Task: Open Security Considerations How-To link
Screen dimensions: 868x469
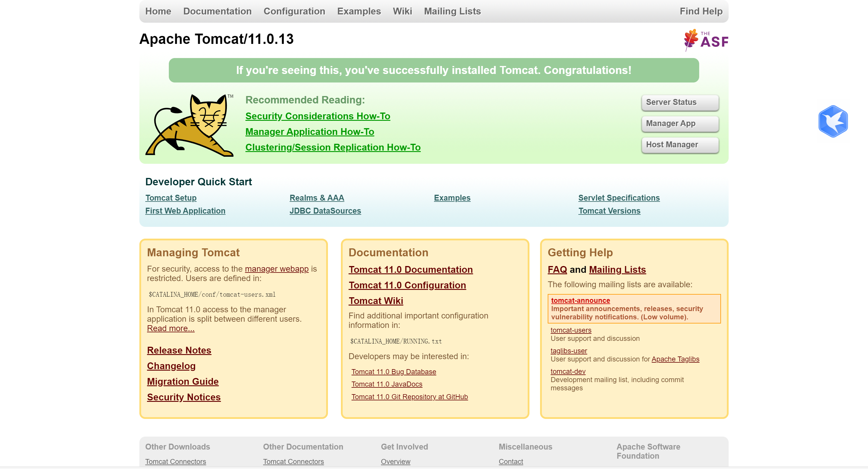Action: point(317,116)
